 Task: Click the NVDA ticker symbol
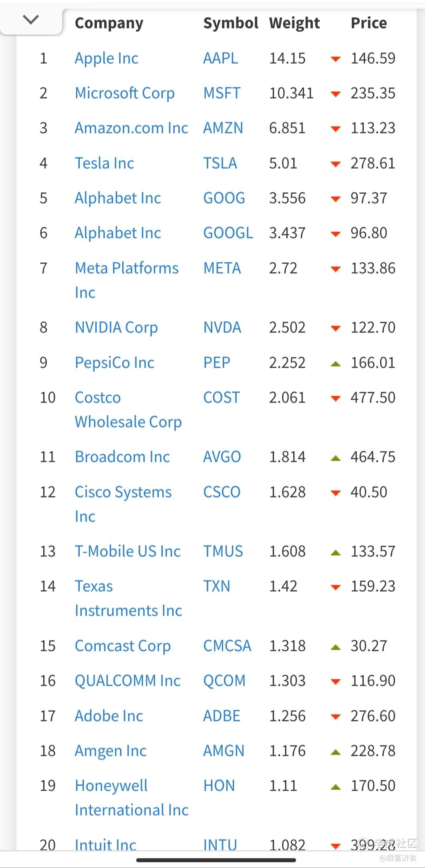[x=222, y=328]
